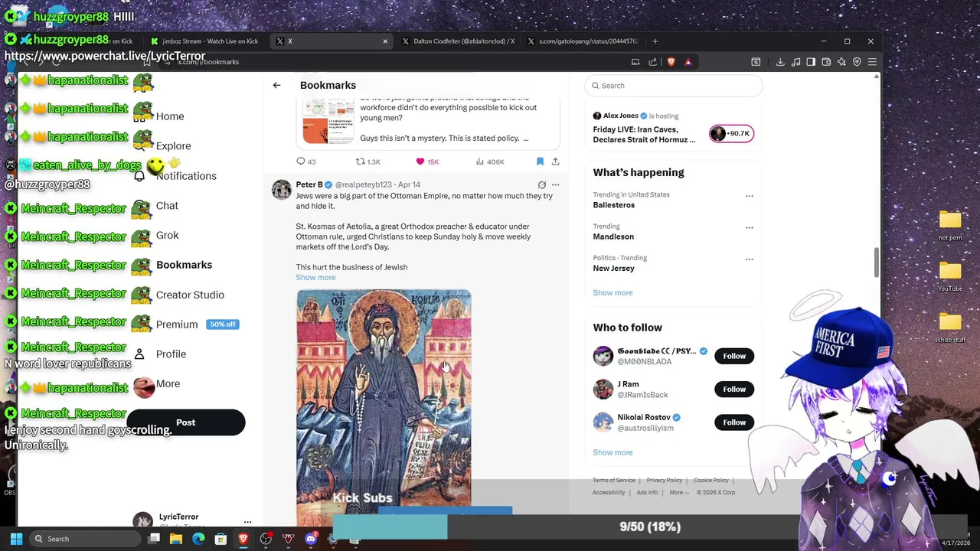
Task: Open Brave downloads icon
Action: (780, 62)
